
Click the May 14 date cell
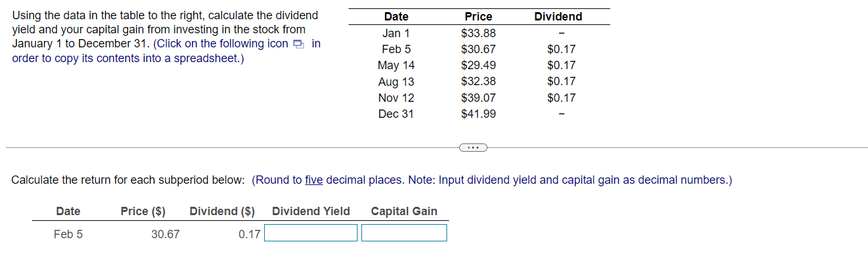pyautogui.click(x=396, y=65)
